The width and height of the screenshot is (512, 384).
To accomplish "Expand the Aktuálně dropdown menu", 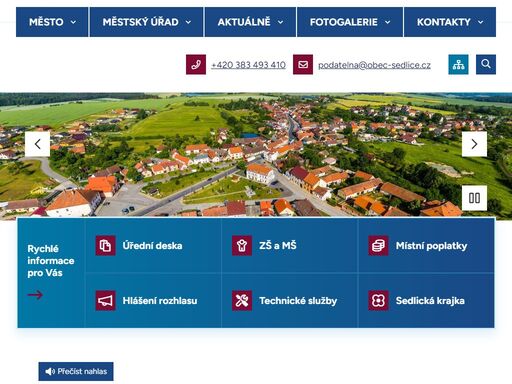I will click(250, 22).
